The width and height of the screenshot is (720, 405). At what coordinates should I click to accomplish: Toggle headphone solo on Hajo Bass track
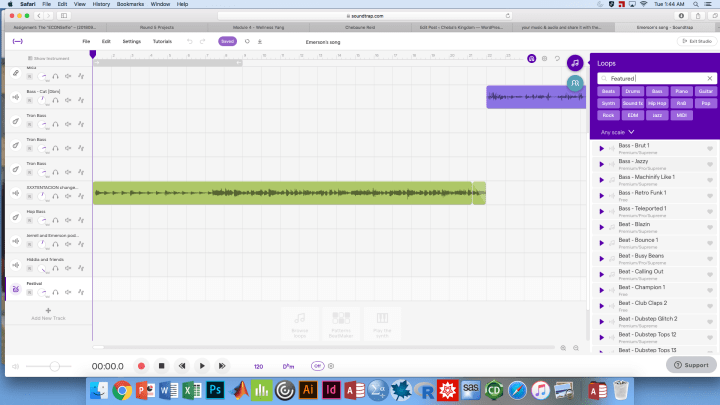click(x=55, y=222)
